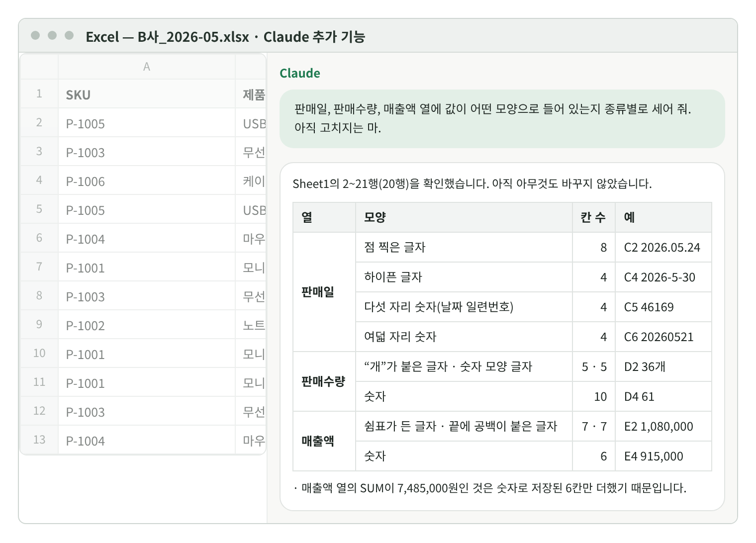756x543 pixels.
Task: Click the footnote about SUM 7,485,000원
Action: pyautogui.click(x=489, y=488)
